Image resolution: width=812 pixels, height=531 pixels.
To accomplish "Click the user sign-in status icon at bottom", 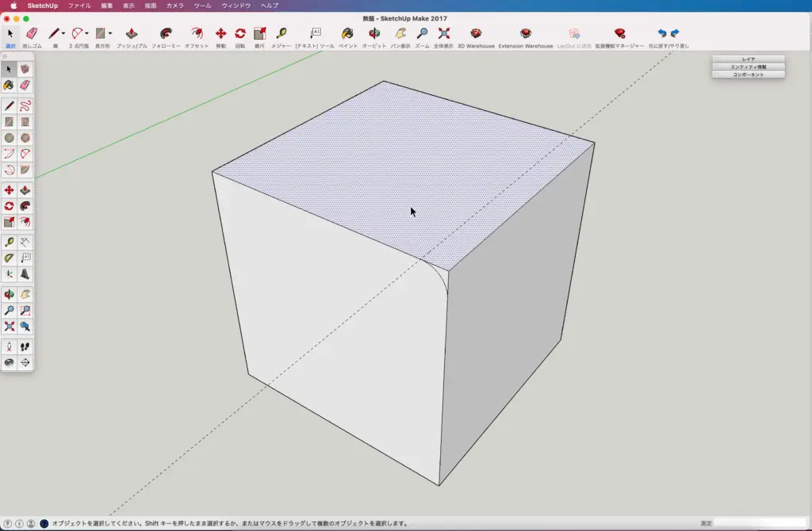I will point(31,524).
